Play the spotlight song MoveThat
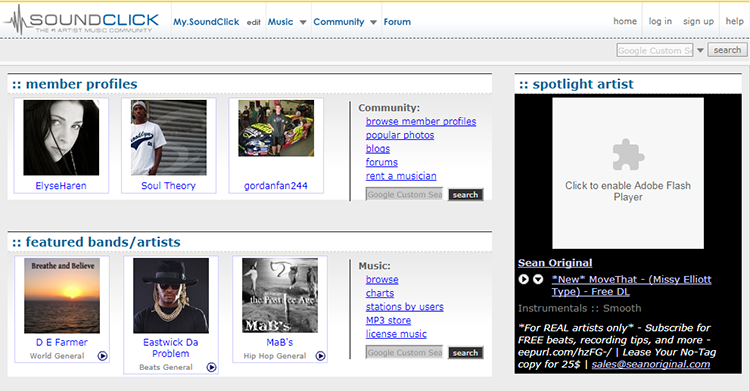This screenshot has width=750, height=391. point(523,279)
